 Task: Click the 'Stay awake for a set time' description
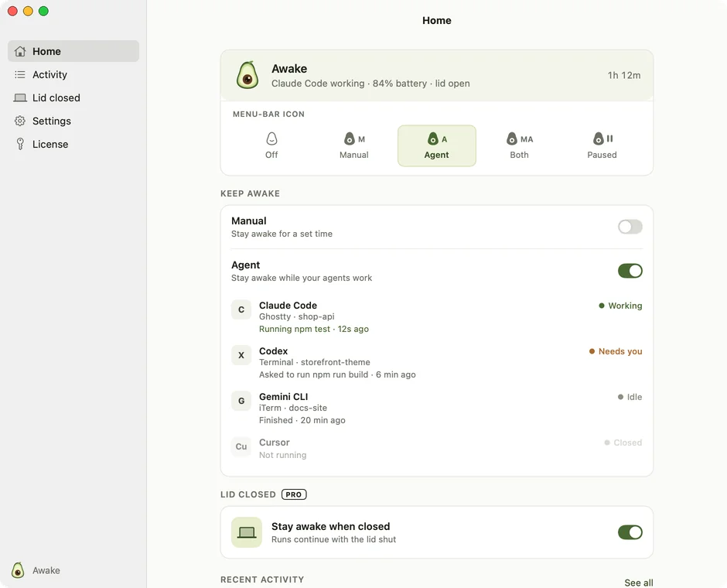[x=282, y=234]
